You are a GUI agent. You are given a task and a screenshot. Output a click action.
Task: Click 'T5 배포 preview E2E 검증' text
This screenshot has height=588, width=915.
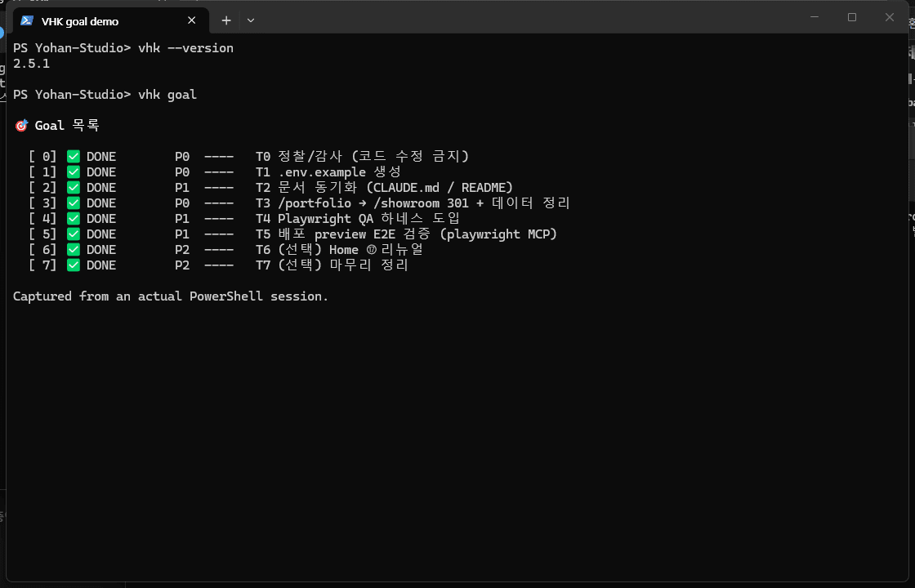coord(343,234)
